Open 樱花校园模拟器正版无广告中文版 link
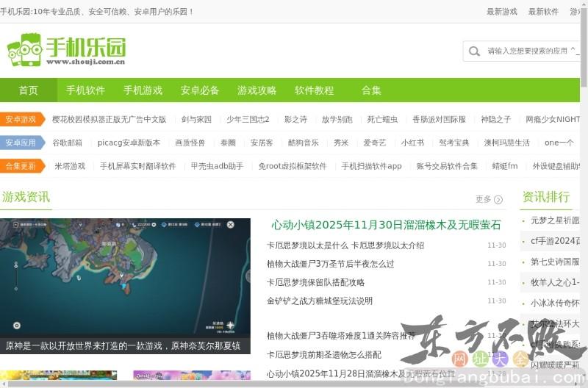Viewport: 588px width, 388px height. (109, 120)
